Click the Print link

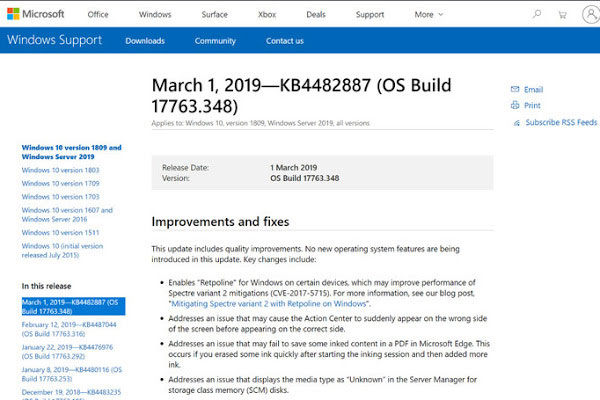point(532,105)
